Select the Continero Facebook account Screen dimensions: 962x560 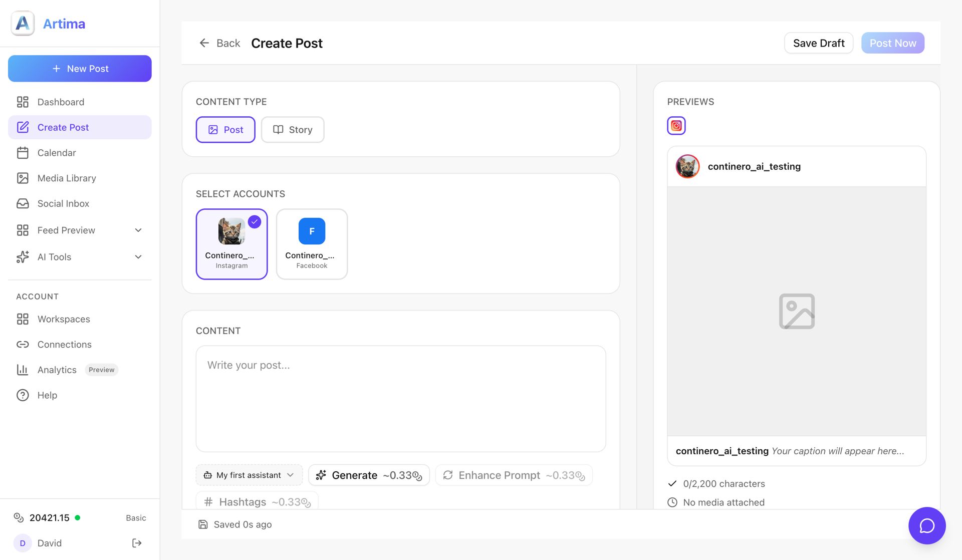point(312,244)
